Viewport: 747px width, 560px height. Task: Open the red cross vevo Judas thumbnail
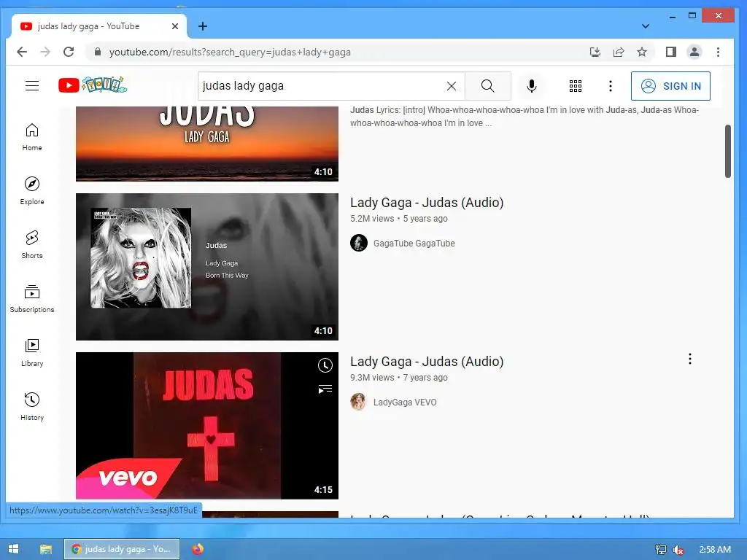click(206, 426)
